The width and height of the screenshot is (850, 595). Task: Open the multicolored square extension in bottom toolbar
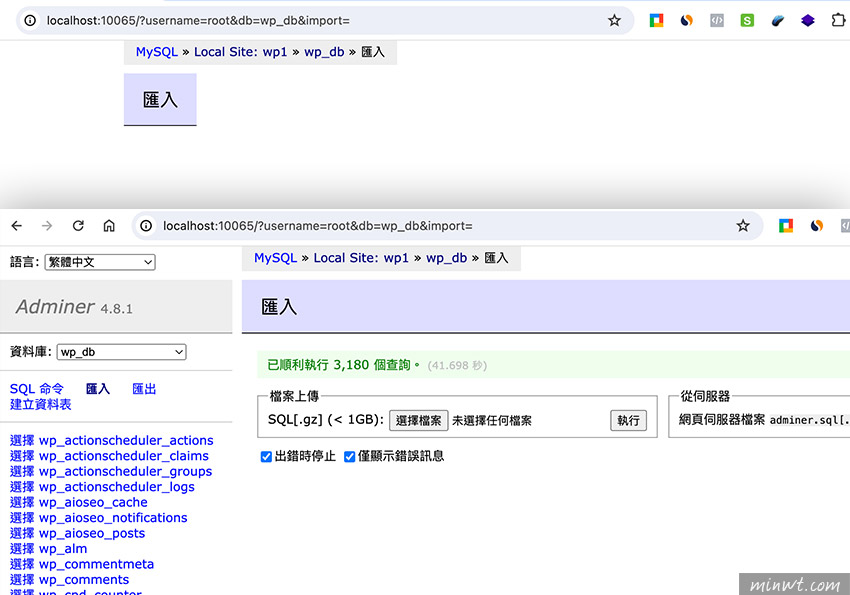coord(786,225)
